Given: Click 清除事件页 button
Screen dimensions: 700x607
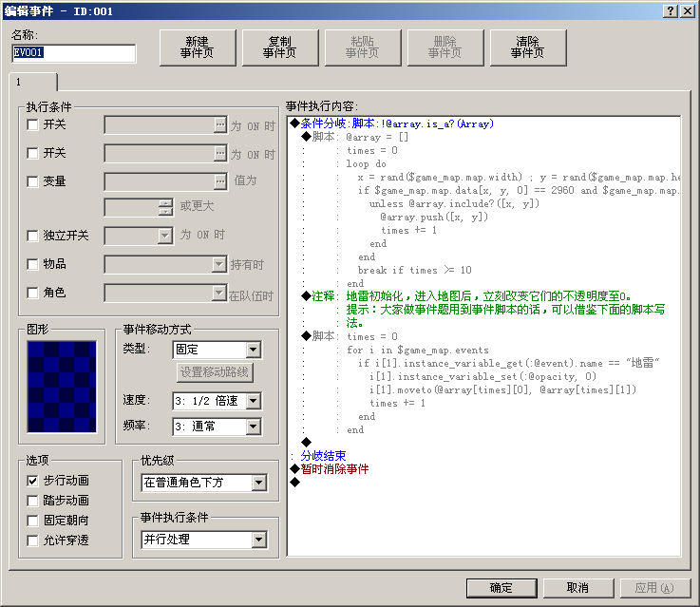Looking at the screenshot, I should [x=528, y=47].
